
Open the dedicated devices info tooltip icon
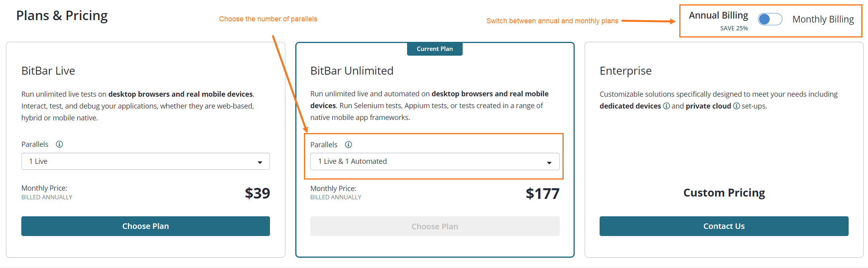[x=666, y=106]
